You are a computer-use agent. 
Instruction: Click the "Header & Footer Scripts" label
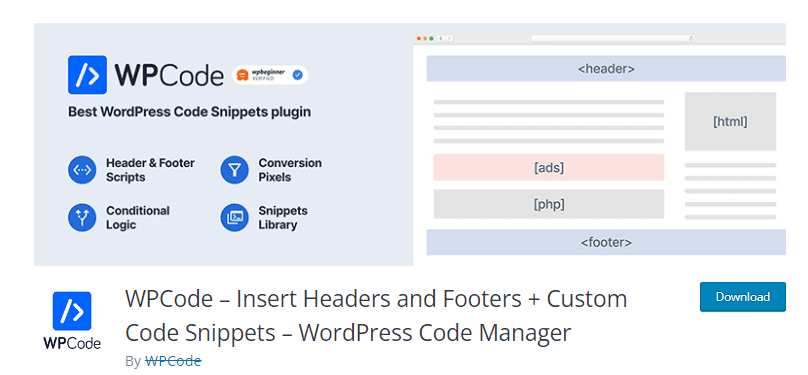point(150,170)
